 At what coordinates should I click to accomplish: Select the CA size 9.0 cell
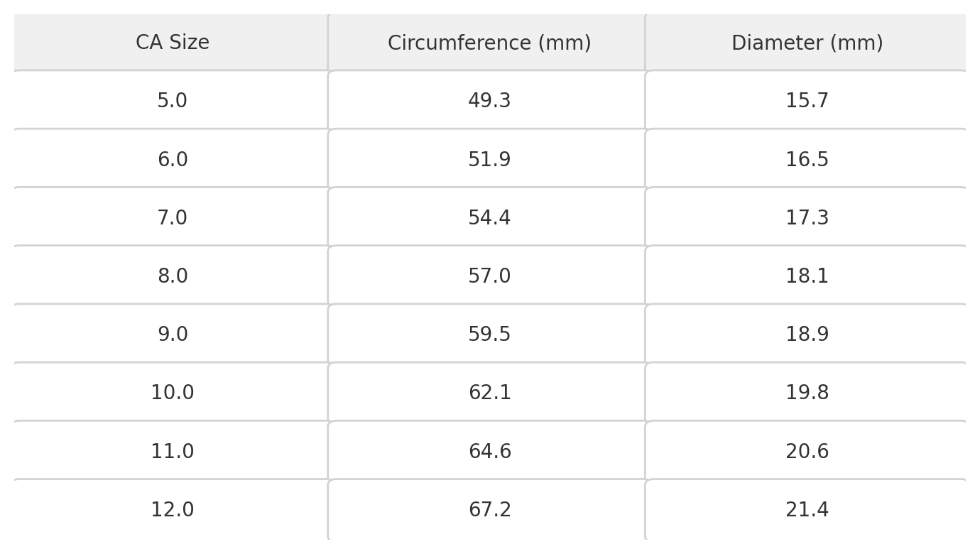click(x=172, y=334)
